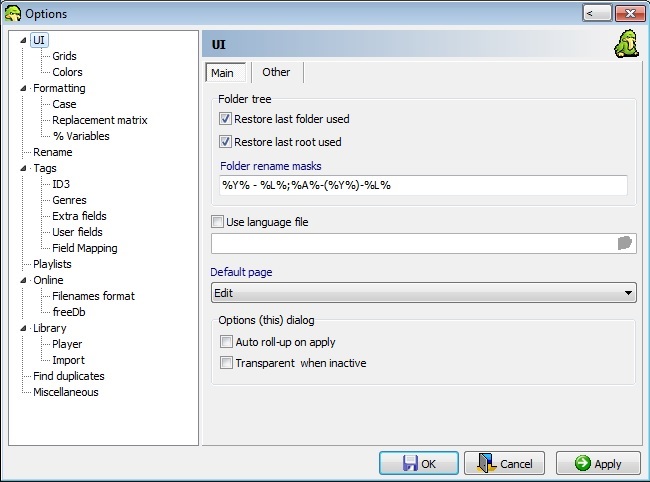
Task: Click the Cancel button
Action: click(x=504, y=463)
